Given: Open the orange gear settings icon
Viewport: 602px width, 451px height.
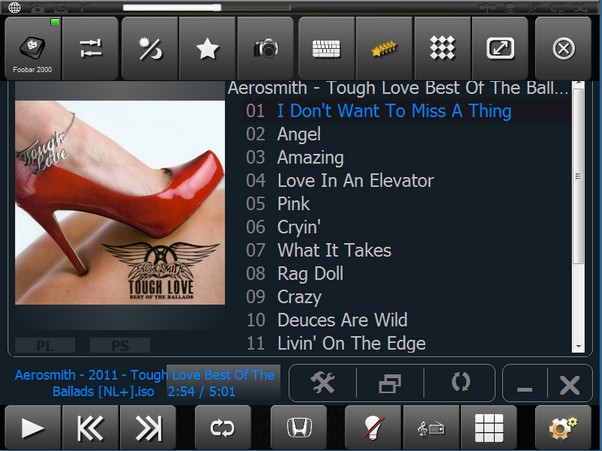Looking at the screenshot, I should coord(563,428).
